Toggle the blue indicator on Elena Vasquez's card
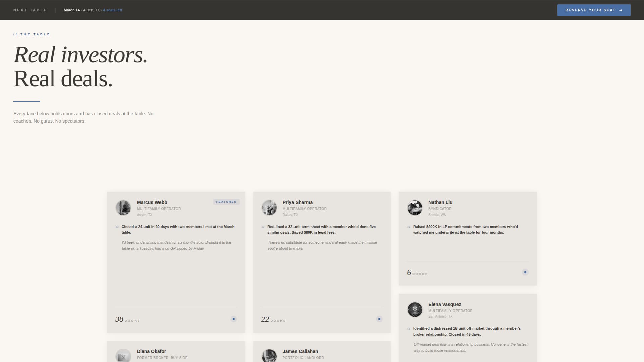Viewport: 644px width, 362px height. click(x=525, y=360)
